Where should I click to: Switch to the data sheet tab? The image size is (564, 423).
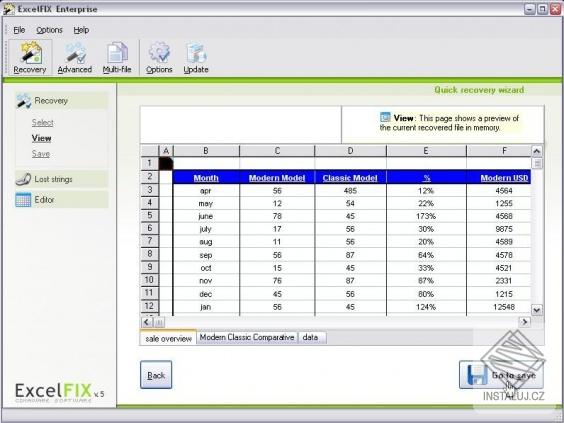pos(310,337)
